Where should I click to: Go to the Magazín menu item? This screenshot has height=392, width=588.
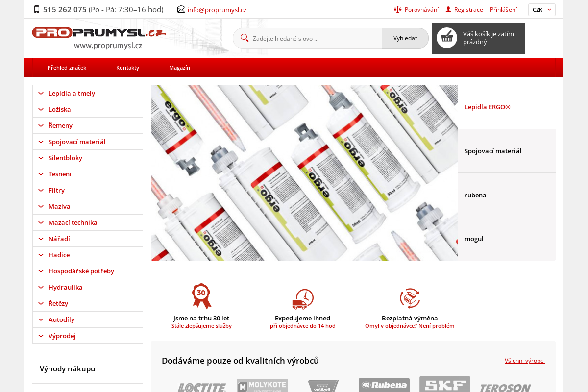179,68
